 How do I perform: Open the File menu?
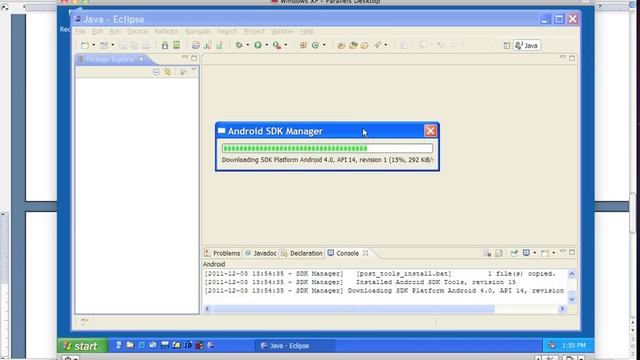[80, 31]
